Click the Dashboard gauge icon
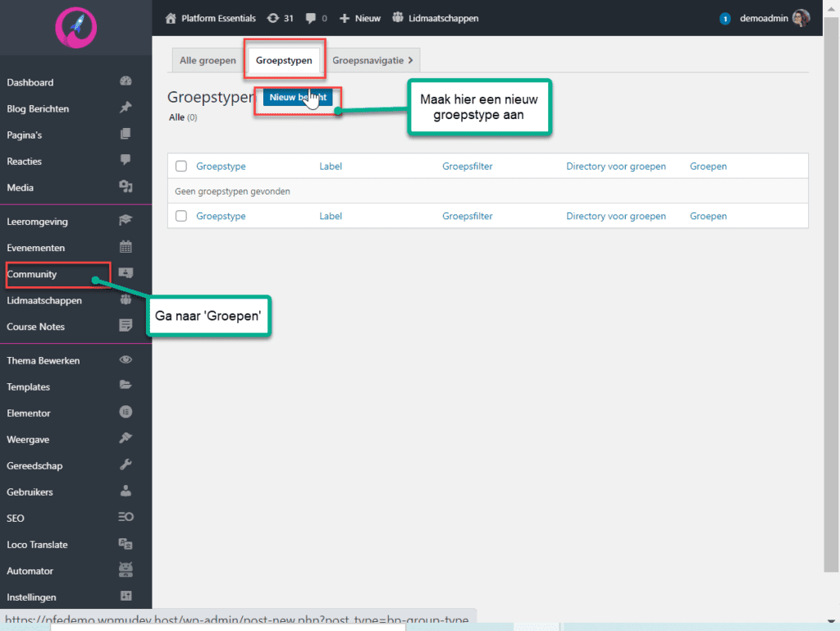The image size is (840, 631). (126, 81)
